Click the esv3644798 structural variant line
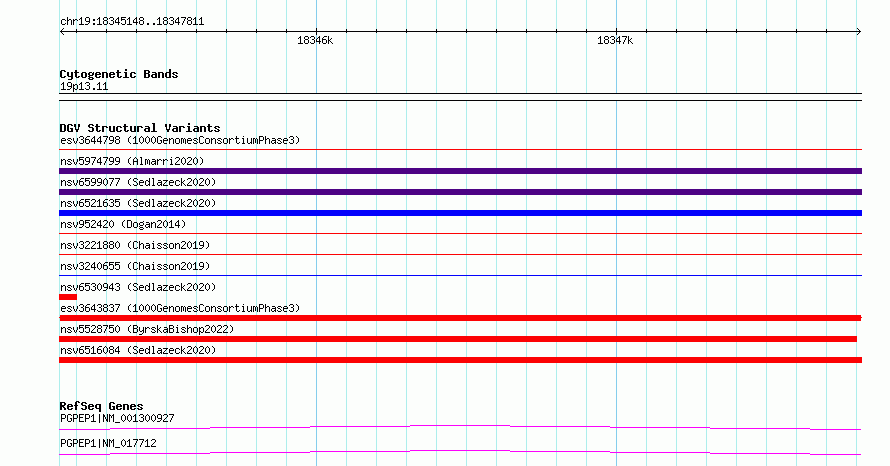The image size is (890, 466). point(460,150)
